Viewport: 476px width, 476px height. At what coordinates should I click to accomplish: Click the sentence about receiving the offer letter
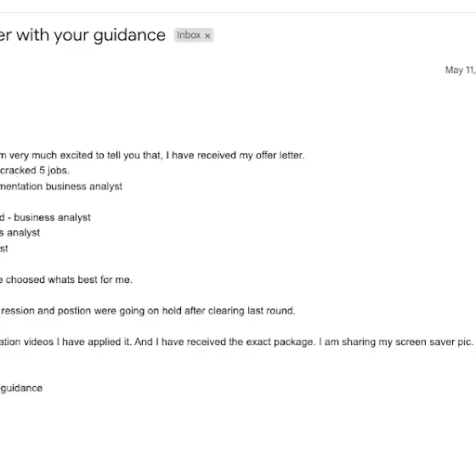click(x=152, y=156)
